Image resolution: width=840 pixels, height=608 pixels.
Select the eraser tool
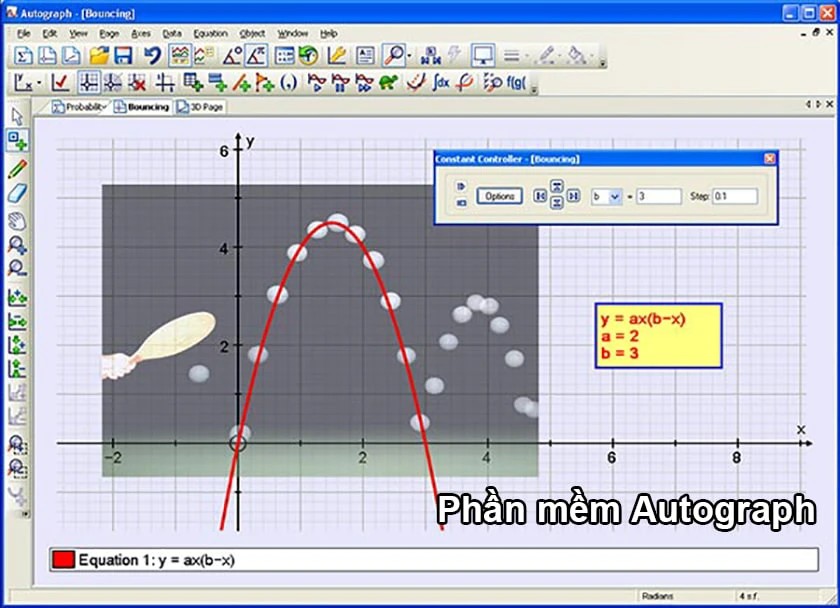[17, 193]
